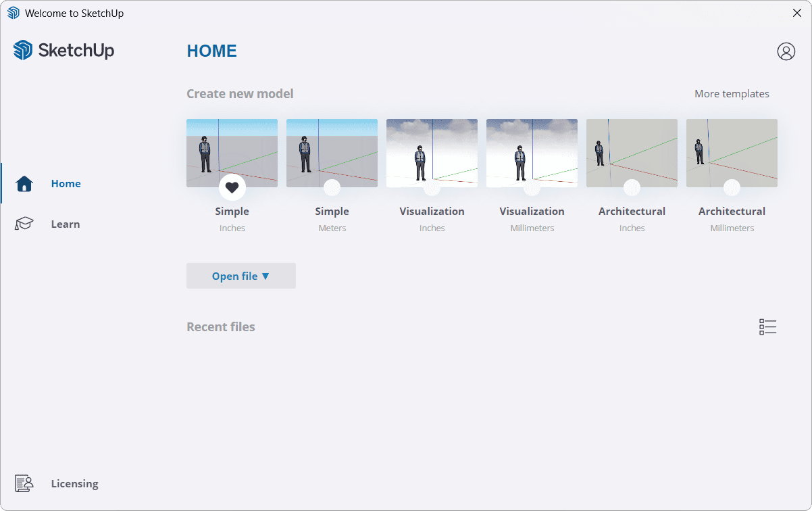Click the More templates link
This screenshot has width=812, height=511.
(x=732, y=94)
